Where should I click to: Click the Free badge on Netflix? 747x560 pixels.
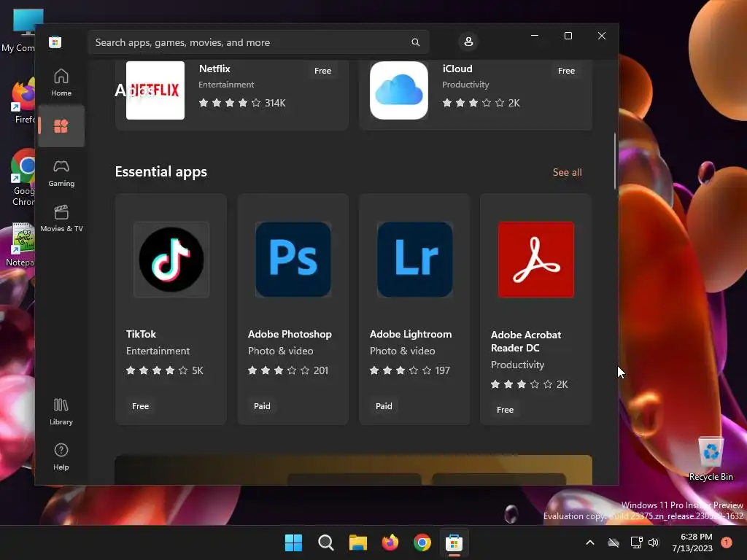[322, 71]
